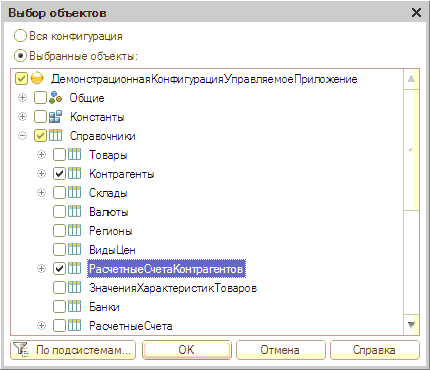430x370 pixels.
Task: Select the ВидыЦен tree label
Action: (112, 250)
